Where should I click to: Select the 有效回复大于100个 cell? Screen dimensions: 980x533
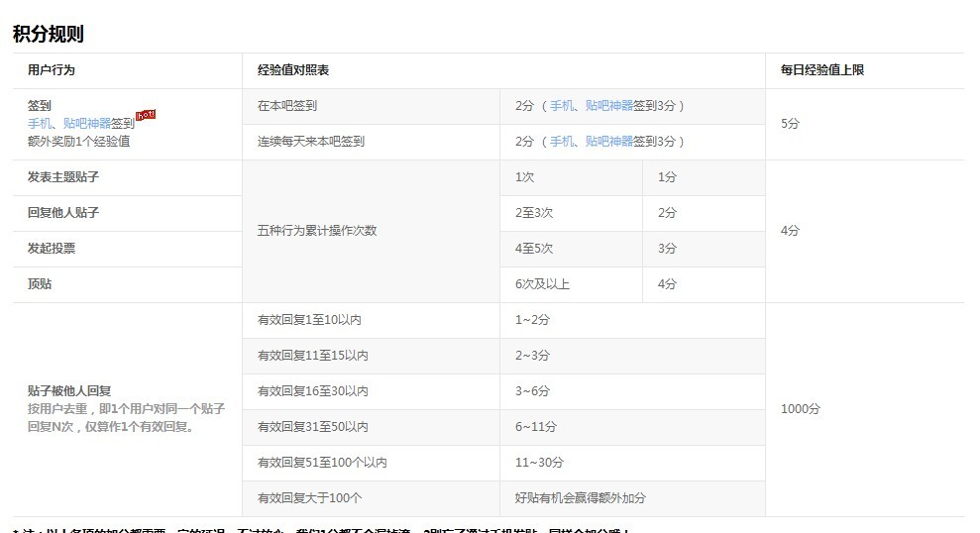(x=371, y=498)
